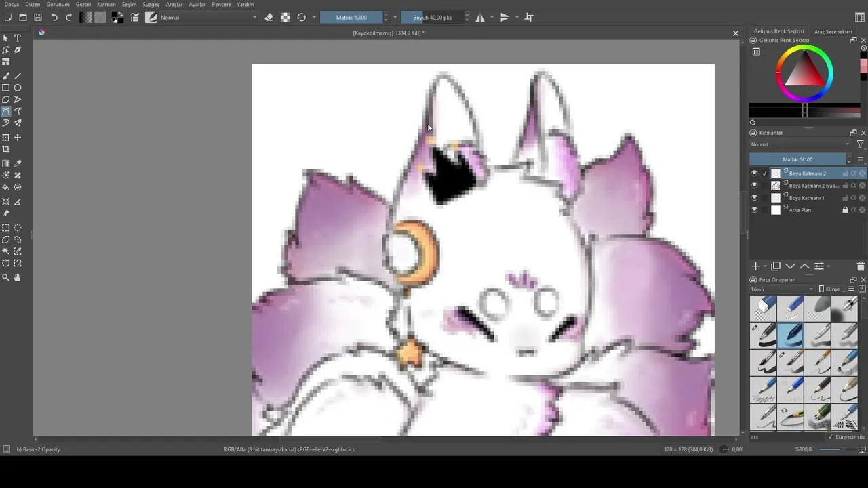Select the Bezier Curve tool
Image resolution: width=868 pixels, height=488 pixels.
[x=6, y=111]
